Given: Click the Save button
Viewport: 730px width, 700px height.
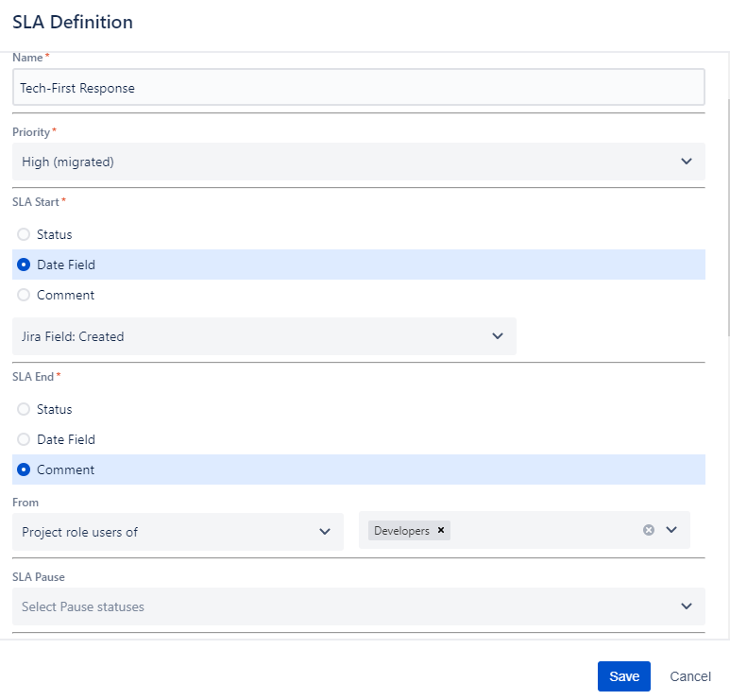Looking at the screenshot, I should [x=623, y=676].
